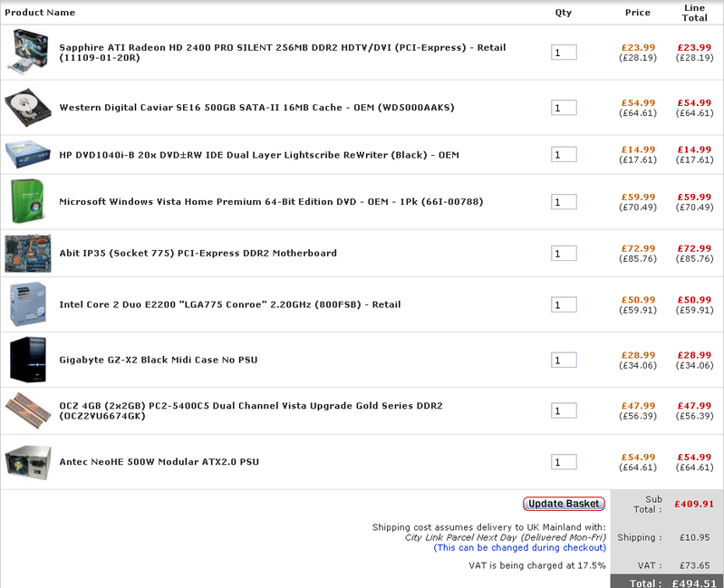Image resolution: width=724 pixels, height=588 pixels.
Task: Open Antec NeoHE 500W Modular PSU link
Action: [x=159, y=461]
